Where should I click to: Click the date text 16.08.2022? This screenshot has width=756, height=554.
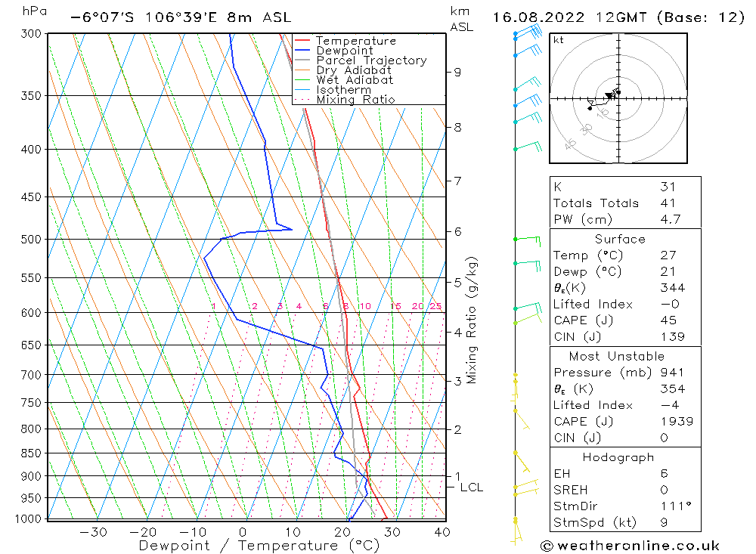click(538, 18)
